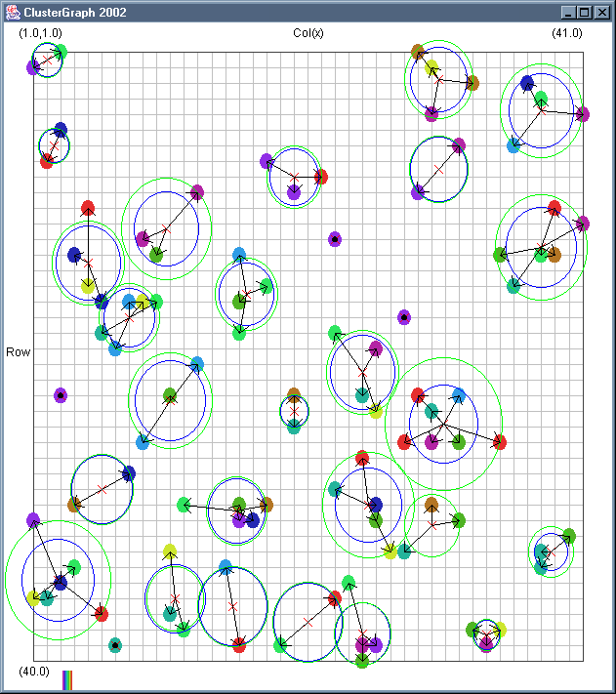Viewport: 616px width, 694px height.
Task: Click the ClusterGraph 2002 title bar text
Action: 75,13
